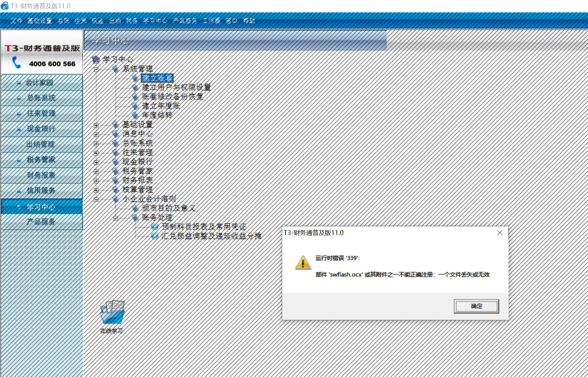Viewport: 588px width, 377px height.
Task: Click the phone icon beside 4006 600 566
Action: click(x=16, y=63)
